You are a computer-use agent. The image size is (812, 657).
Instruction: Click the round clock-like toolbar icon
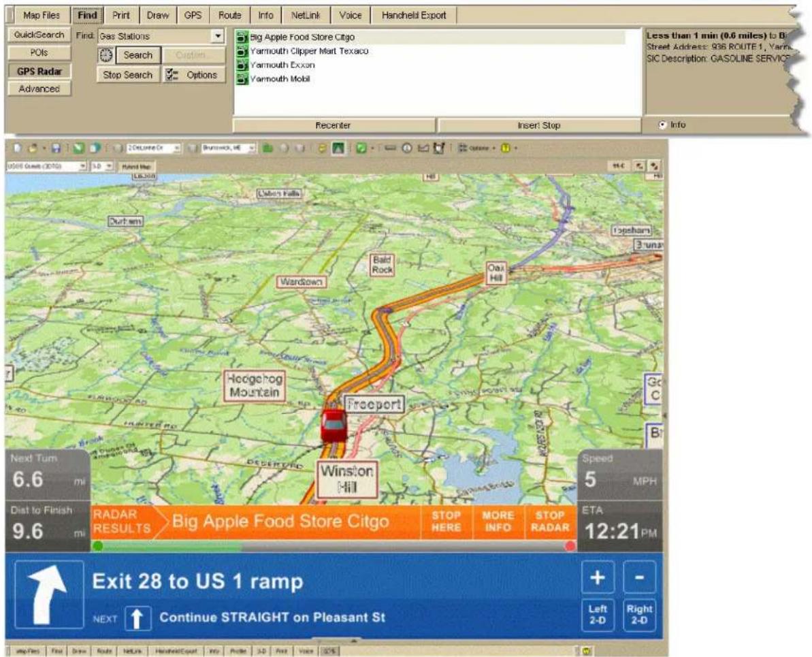[407, 148]
